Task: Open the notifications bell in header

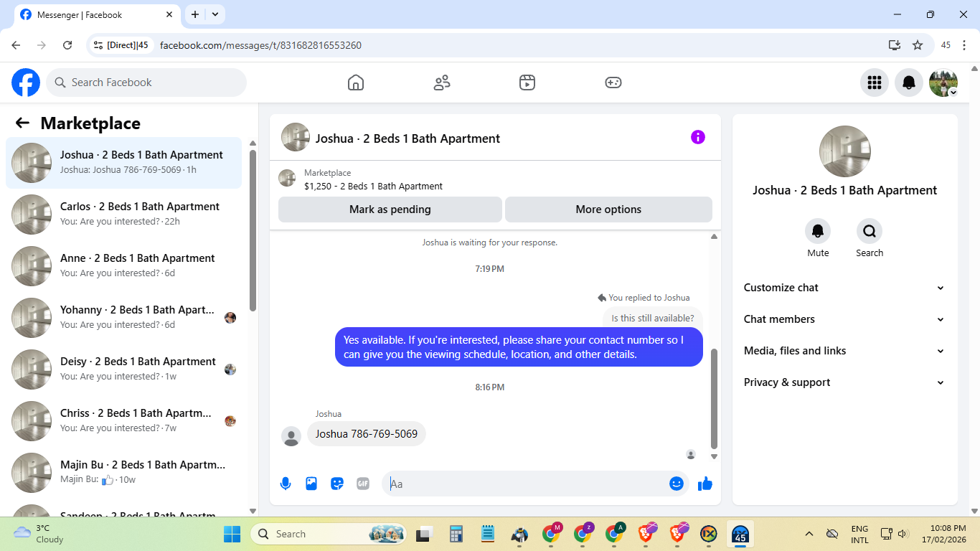Action: tap(909, 83)
